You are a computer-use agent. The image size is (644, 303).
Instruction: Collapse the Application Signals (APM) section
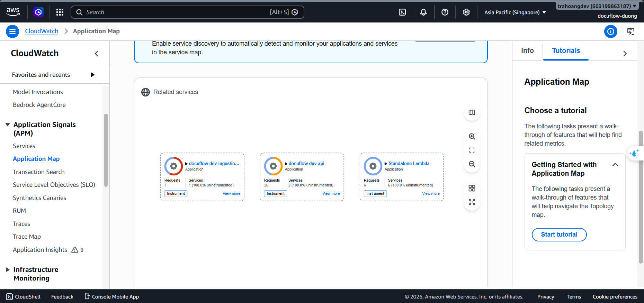click(8, 125)
